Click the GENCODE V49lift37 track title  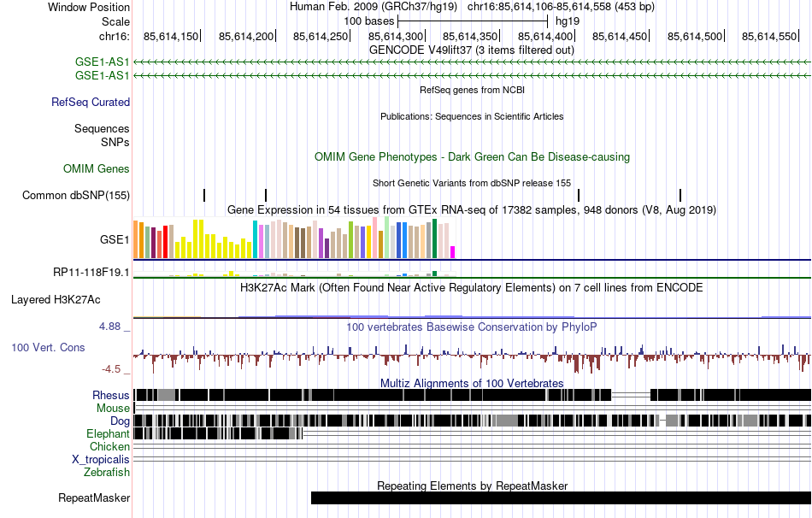click(472, 50)
